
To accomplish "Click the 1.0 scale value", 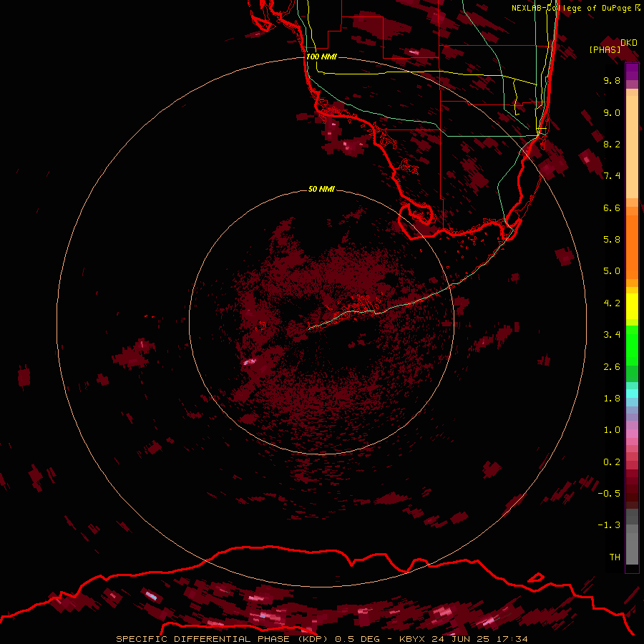I will (x=612, y=430).
